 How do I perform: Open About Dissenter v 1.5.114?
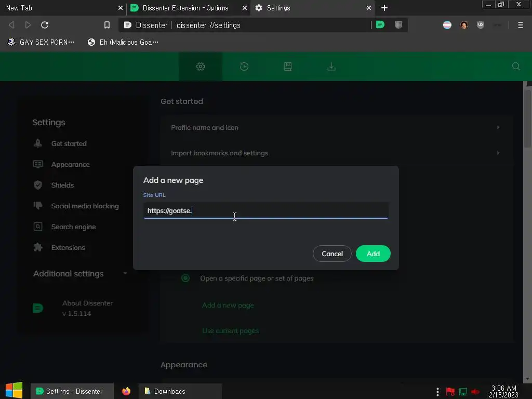(x=87, y=308)
